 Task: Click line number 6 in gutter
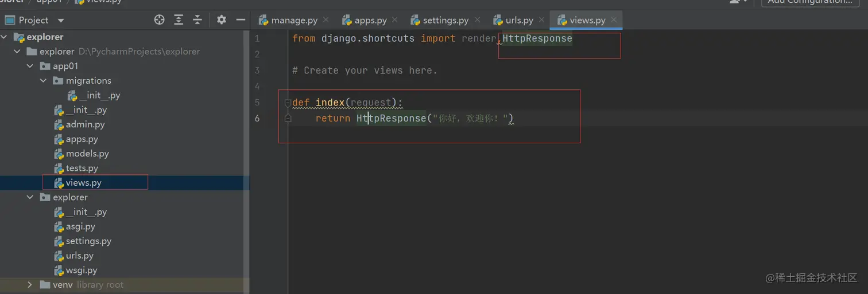point(257,118)
